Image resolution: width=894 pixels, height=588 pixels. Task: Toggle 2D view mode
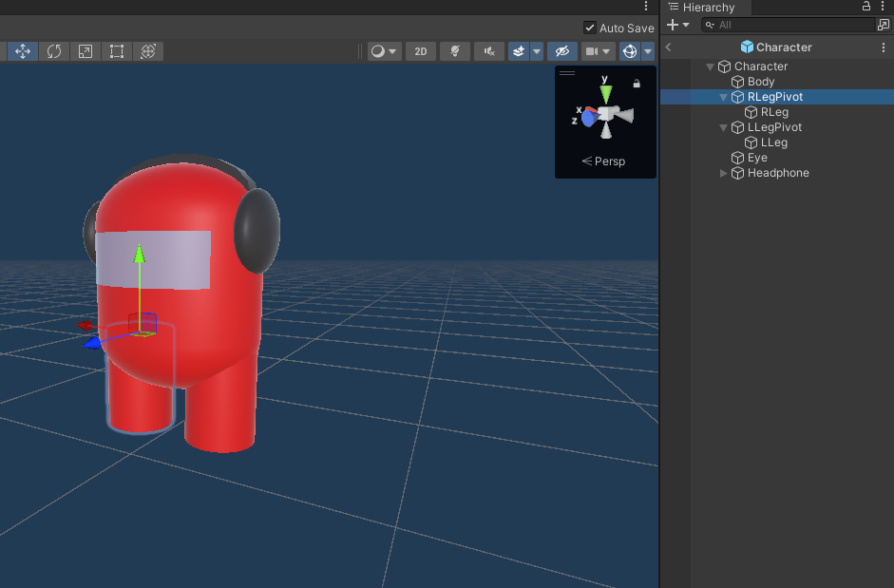tap(421, 51)
